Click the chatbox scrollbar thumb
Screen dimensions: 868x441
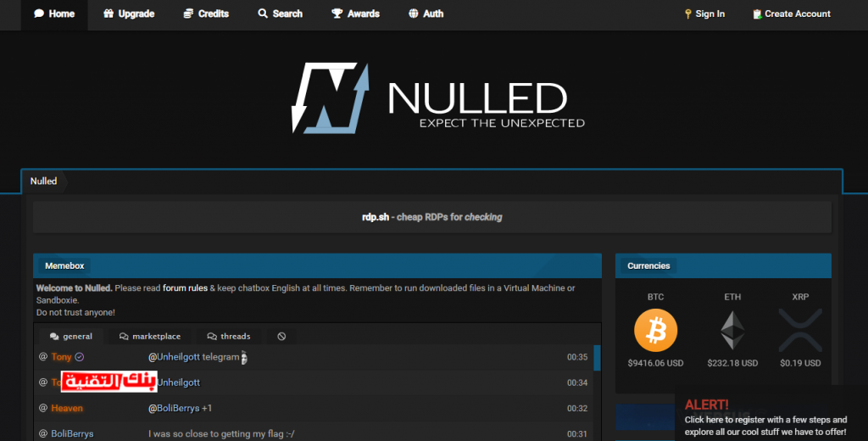coord(597,357)
